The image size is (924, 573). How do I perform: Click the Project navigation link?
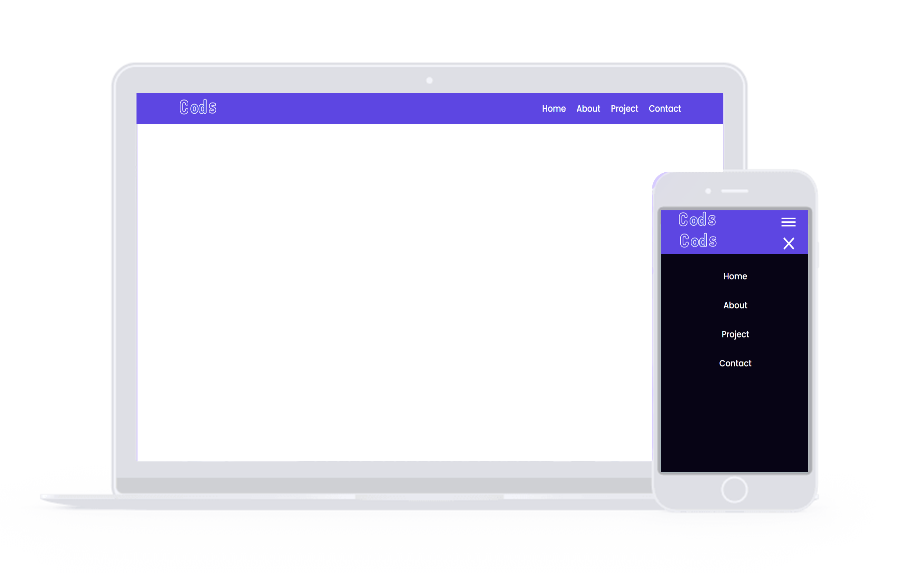click(x=624, y=109)
